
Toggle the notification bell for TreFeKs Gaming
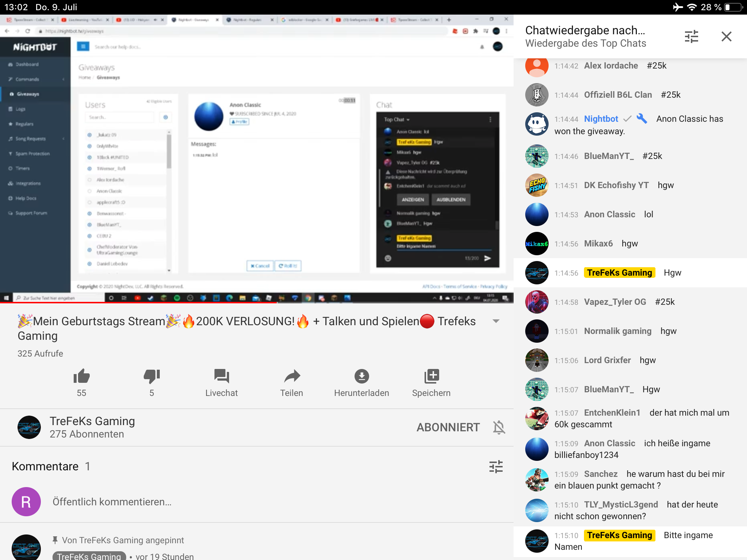[x=499, y=427]
